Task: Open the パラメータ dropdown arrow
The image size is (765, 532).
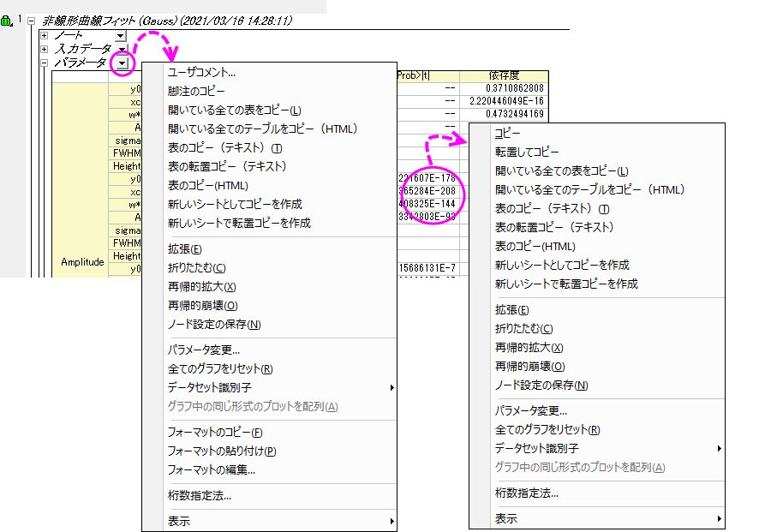Action: [122, 63]
